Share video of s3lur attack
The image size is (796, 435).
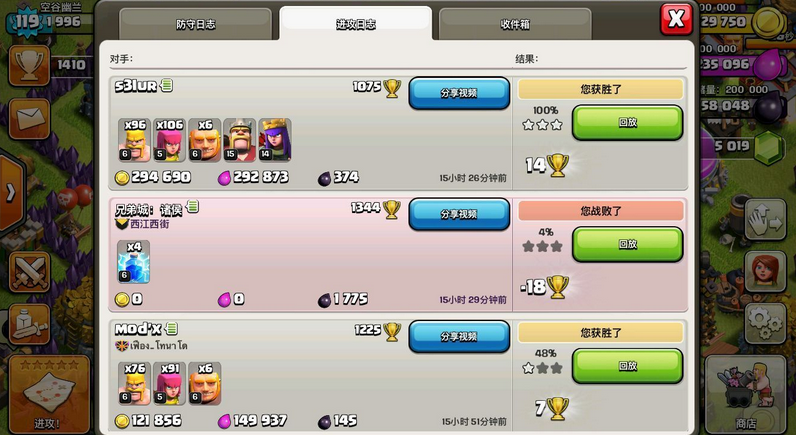[459, 93]
